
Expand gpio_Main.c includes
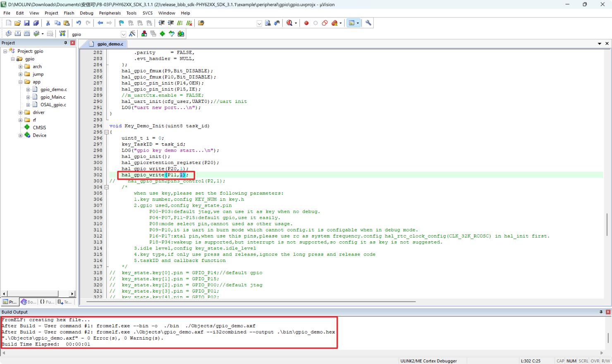pos(28,97)
